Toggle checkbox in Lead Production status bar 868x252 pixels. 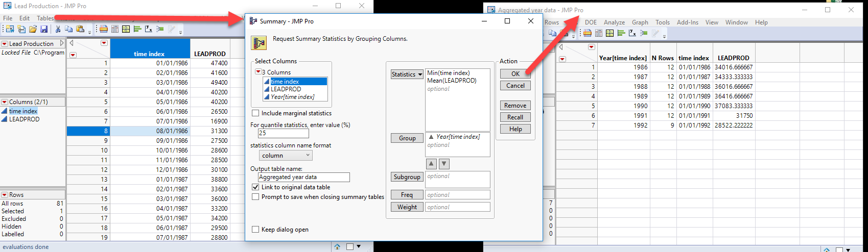coord(350,246)
